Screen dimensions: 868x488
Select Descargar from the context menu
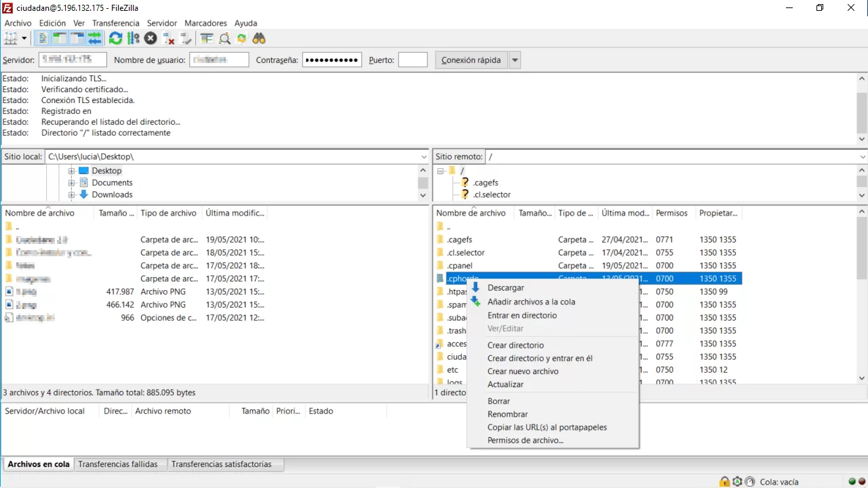[x=505, y=288]
